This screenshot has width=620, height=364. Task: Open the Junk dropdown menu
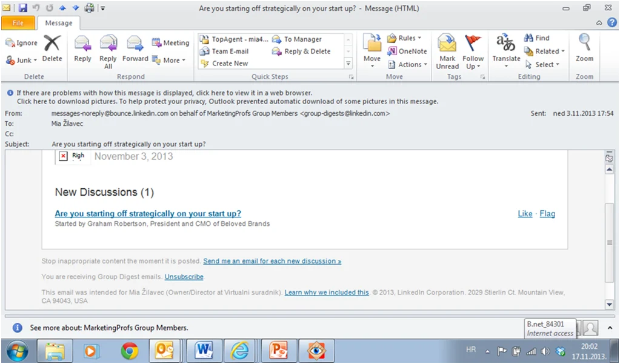[21, 60]
